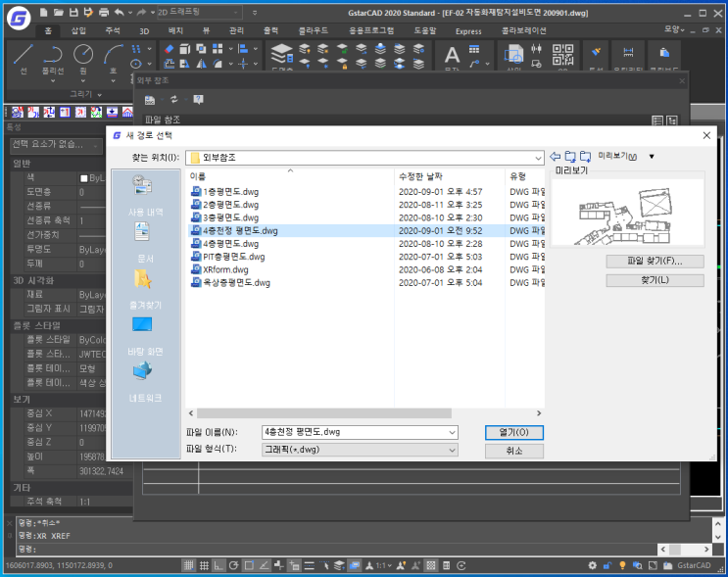This screenshot has height=577, width=728.
Task: Click the Undo arrow in quick access toolbar
Action: [x=120, y=13]
